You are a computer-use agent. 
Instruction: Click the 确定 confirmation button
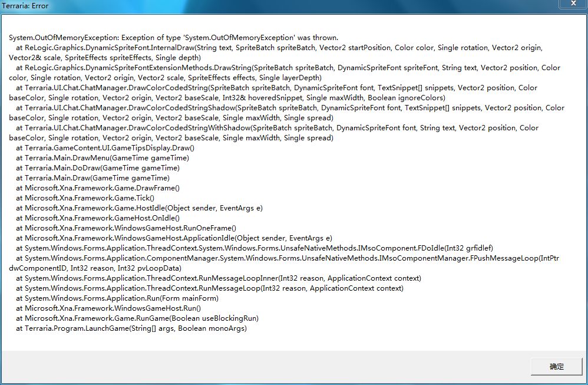tap(557, 366)
